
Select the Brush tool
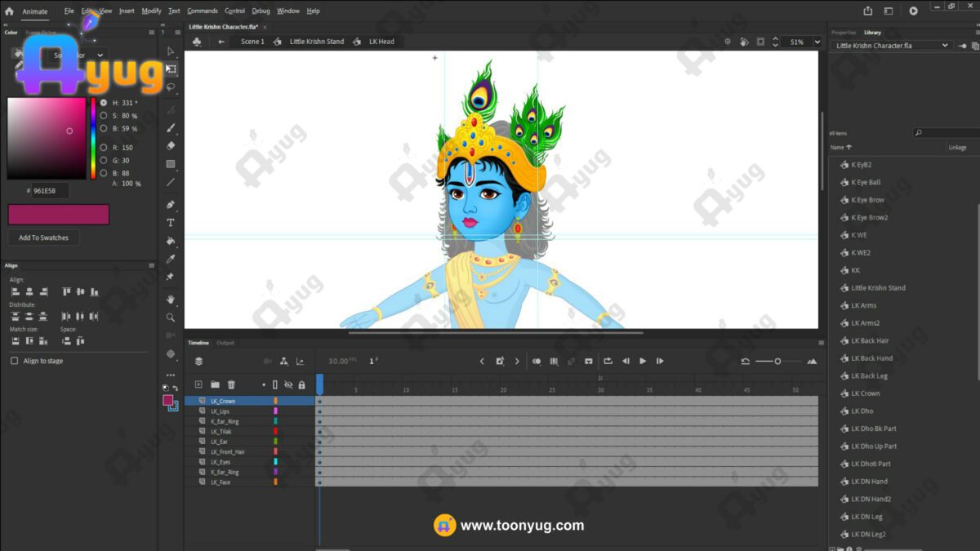171,128
